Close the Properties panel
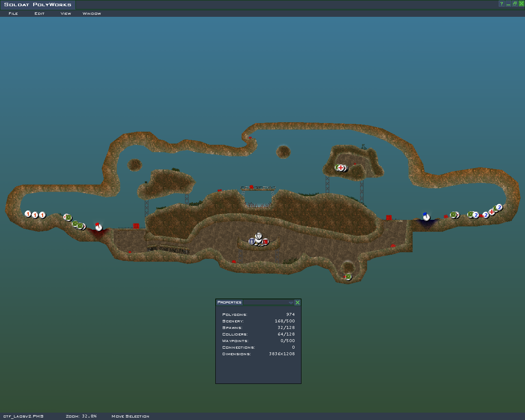This screenshot has width=525, height=420. pyautogui.click(x=297, y=303)
